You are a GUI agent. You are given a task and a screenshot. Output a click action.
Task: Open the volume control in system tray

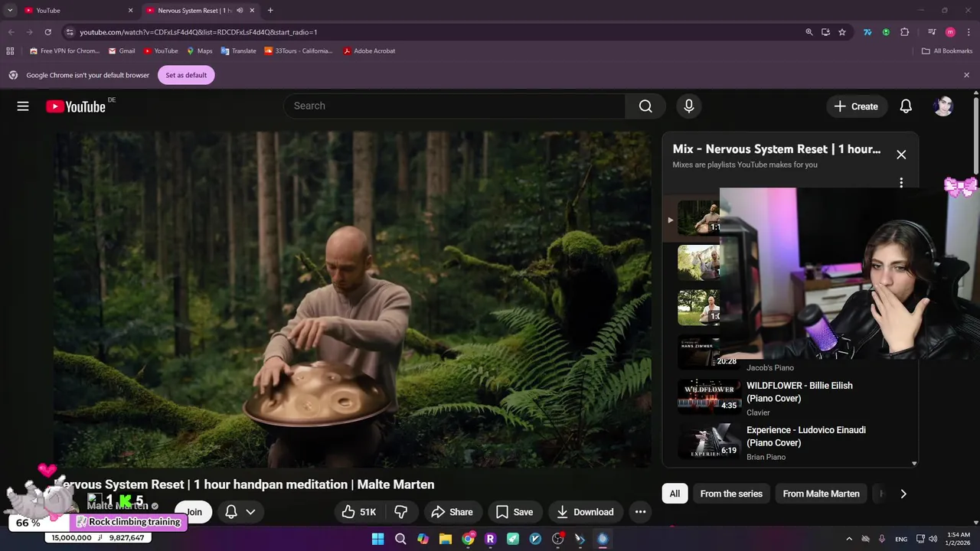pos(933,539)
